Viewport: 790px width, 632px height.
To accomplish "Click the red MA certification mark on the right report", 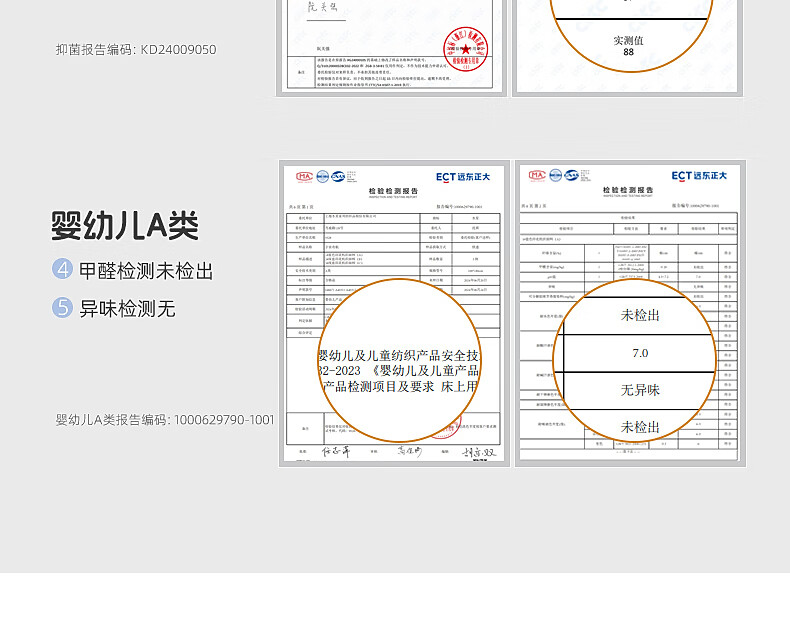I will click(537, 175).
